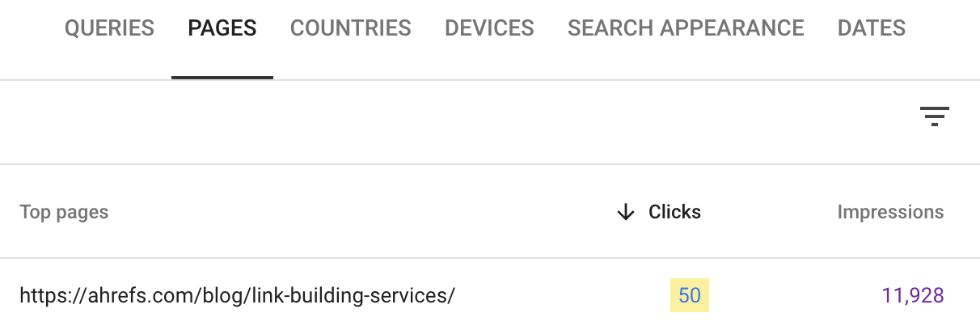
Task: View the Search Appearance tab
Action: (686, 29)
